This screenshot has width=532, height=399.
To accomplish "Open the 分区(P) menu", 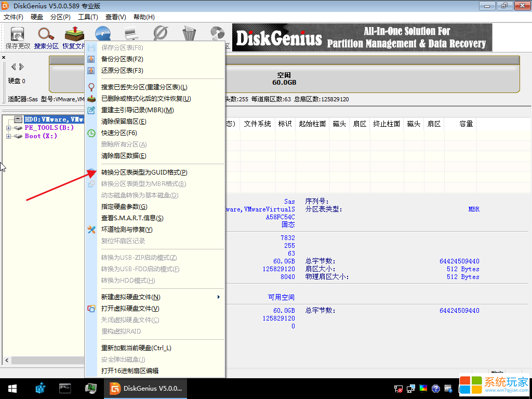I will (x=60, y=17).
